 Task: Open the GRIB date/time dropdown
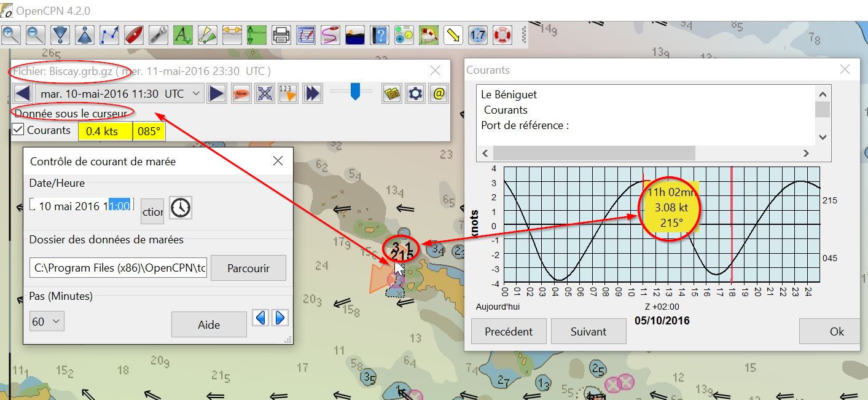pyautogui.click(x=120, y=93)
